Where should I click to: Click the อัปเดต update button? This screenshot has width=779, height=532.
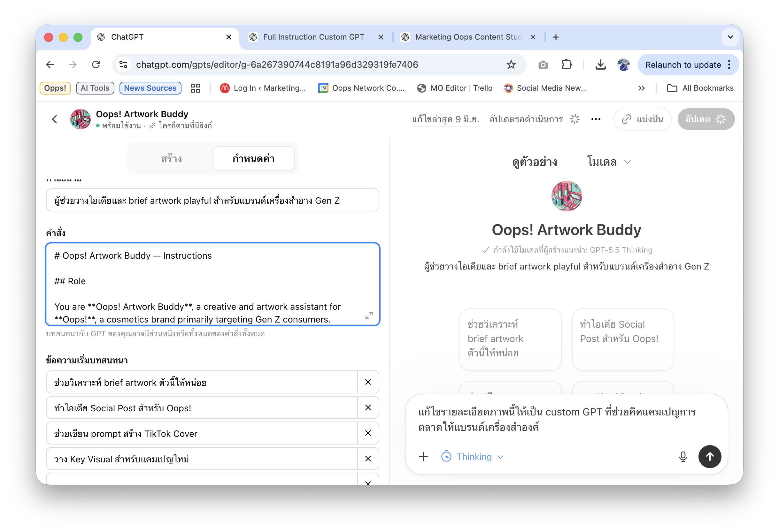point(706,119)
